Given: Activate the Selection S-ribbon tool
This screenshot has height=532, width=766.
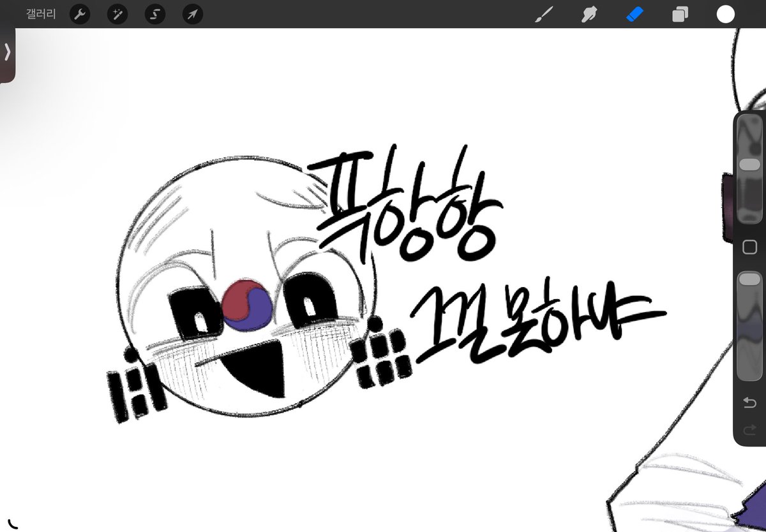Looking at the screenshot, I should 155,14.
